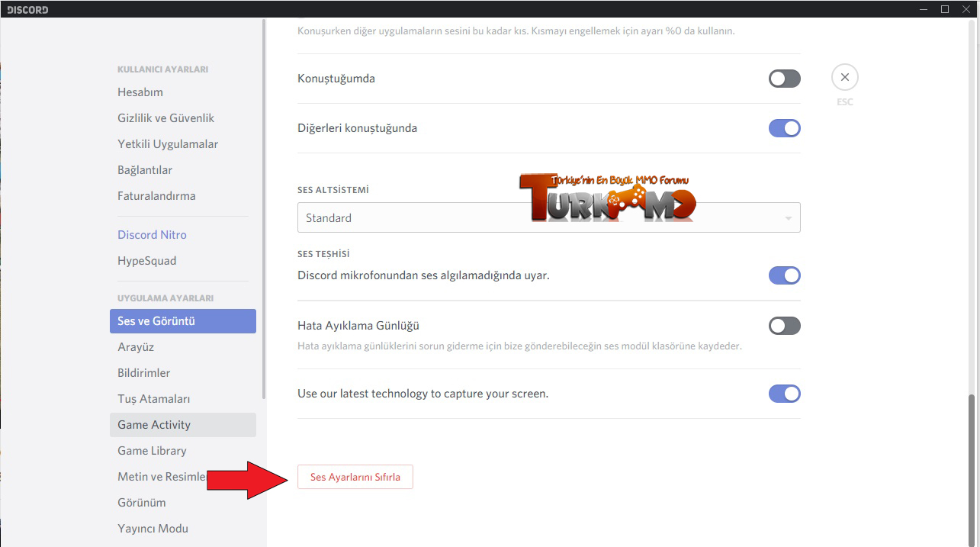The width and height of the screenshot is (980, 547).
Task: Toggle microphone no-sound warning switch
Action: tap(785, 275)
